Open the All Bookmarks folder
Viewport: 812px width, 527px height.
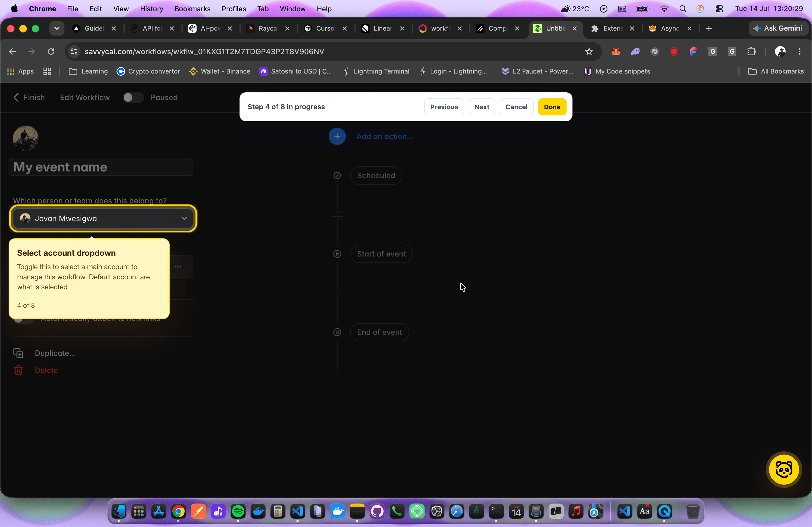tap(775, 71)
